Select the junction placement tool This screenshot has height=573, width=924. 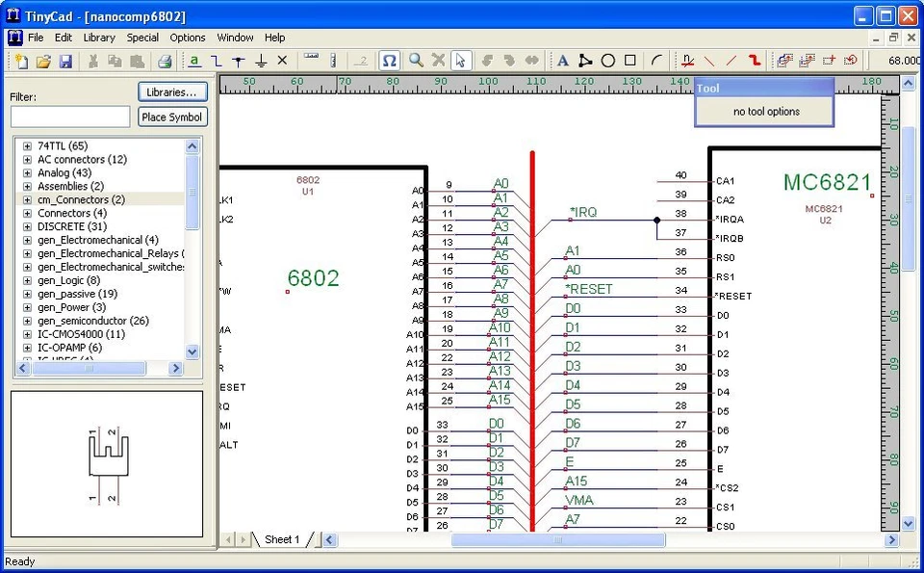(x=239, y=60)
